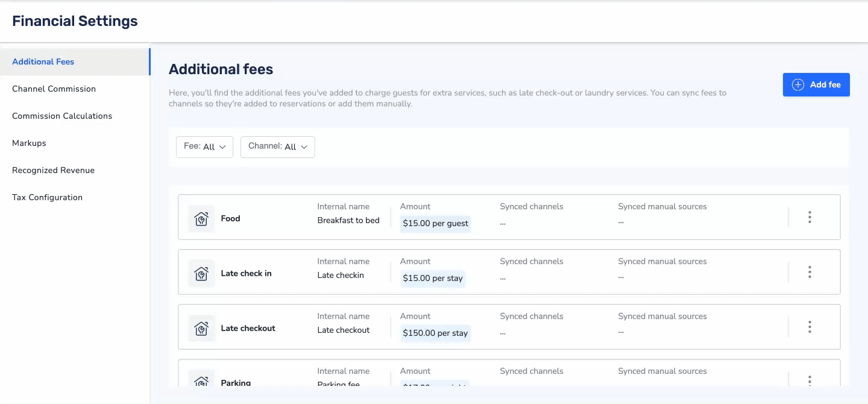Go to Commission Calculations section
868x404 pixels.
click(x=62, y=116)
